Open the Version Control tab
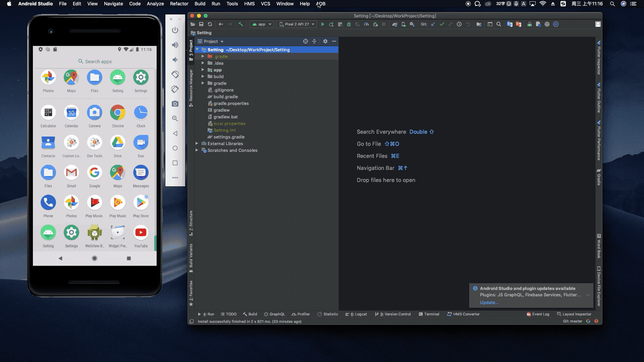The height and width of the screenshot is (362, 644). [x=393, y=314]
